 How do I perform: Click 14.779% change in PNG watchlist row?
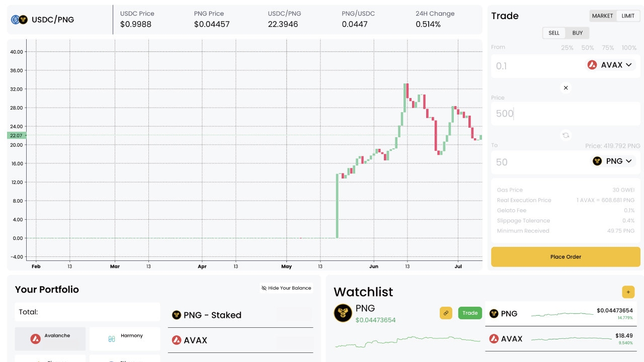[x=625, y=318]
